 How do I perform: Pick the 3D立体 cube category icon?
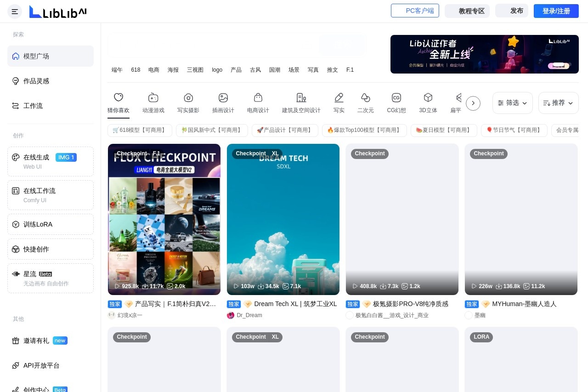click(428, 97)
